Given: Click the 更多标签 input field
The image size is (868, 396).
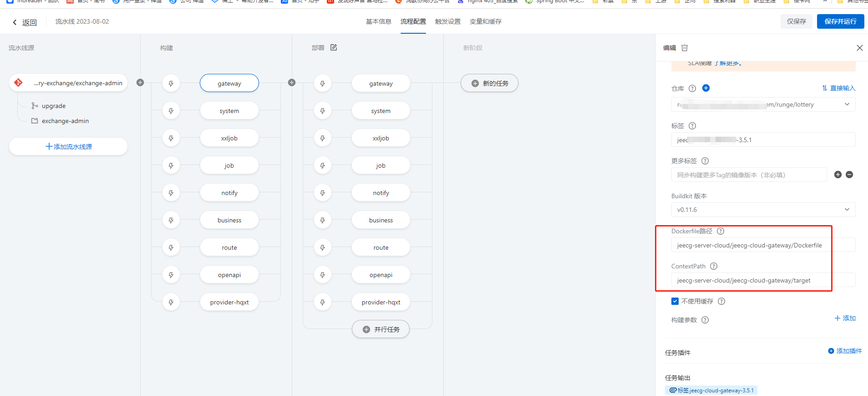Looking at the screenshot, I should 749,175.
